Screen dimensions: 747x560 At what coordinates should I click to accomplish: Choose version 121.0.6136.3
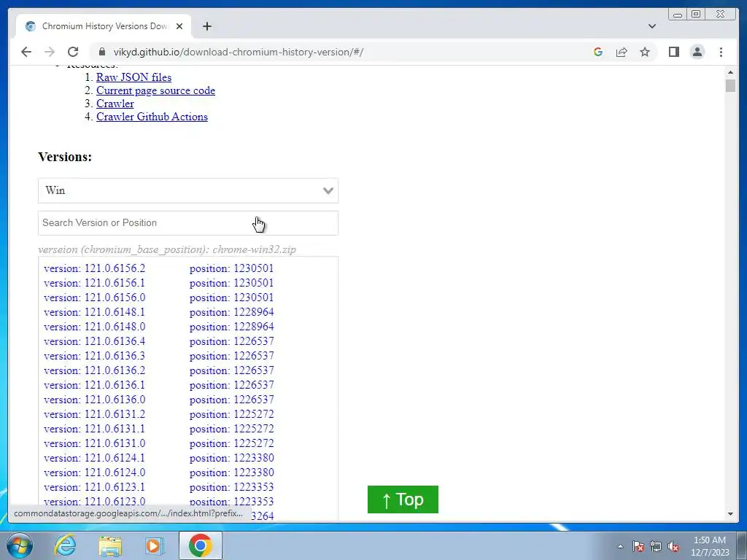[x=94, y=356]
